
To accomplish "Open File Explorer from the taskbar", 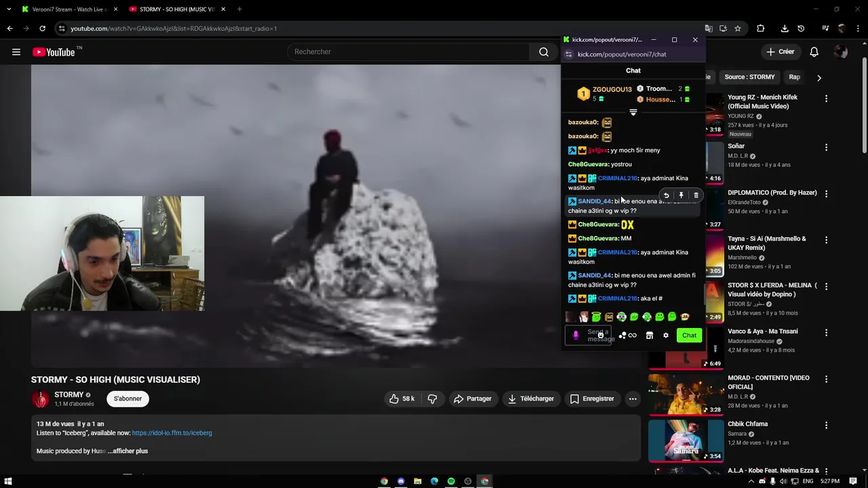I will click(418, 481).
